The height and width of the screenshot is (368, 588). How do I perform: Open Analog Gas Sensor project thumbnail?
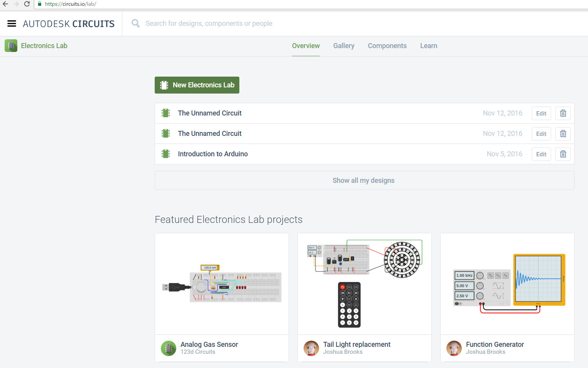222,284
